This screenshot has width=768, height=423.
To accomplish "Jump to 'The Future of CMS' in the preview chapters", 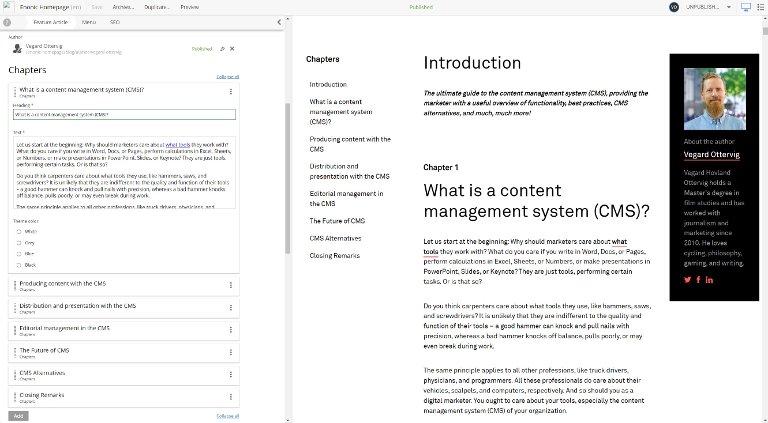I will coord(337,221).
